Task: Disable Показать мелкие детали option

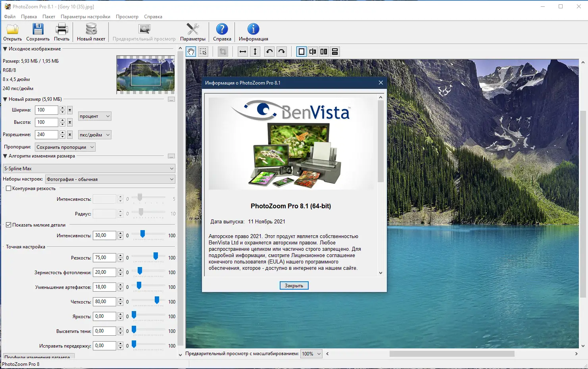Action: (9, 225)
